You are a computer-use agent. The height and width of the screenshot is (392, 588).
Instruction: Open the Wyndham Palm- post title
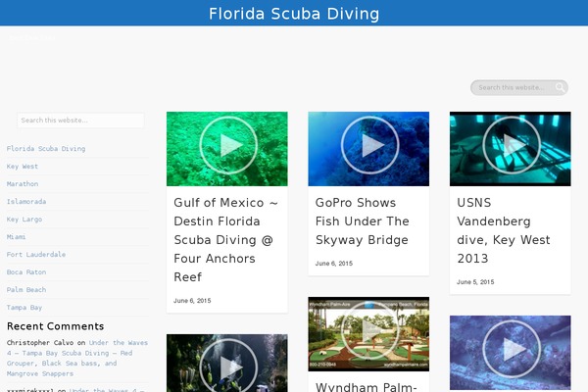tap(367, 386)
